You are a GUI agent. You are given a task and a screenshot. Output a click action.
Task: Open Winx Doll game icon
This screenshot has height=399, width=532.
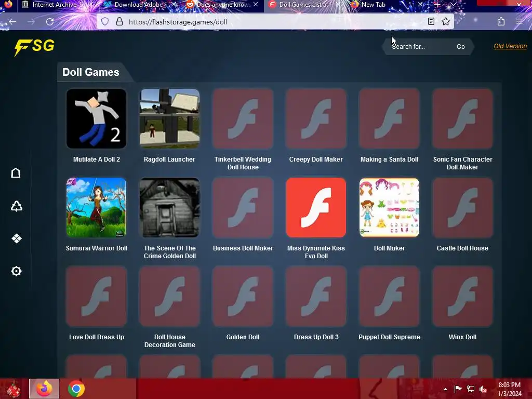[462, 296]
